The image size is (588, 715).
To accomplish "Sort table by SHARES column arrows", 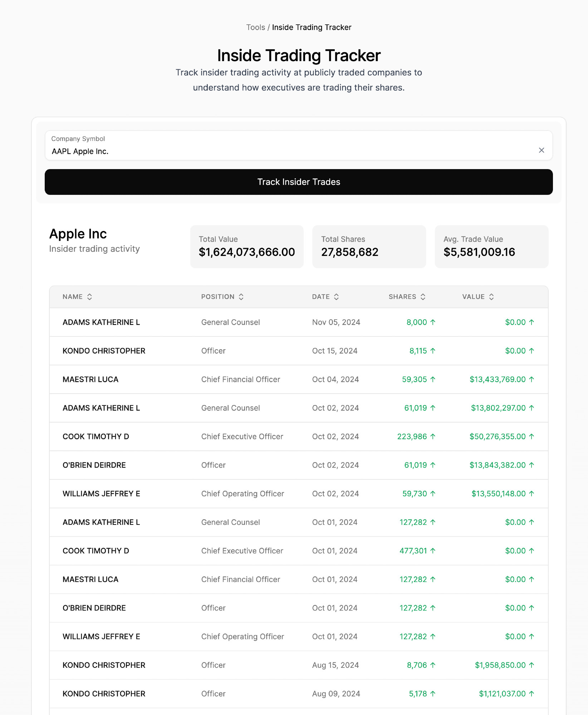I will coord(423,297).
